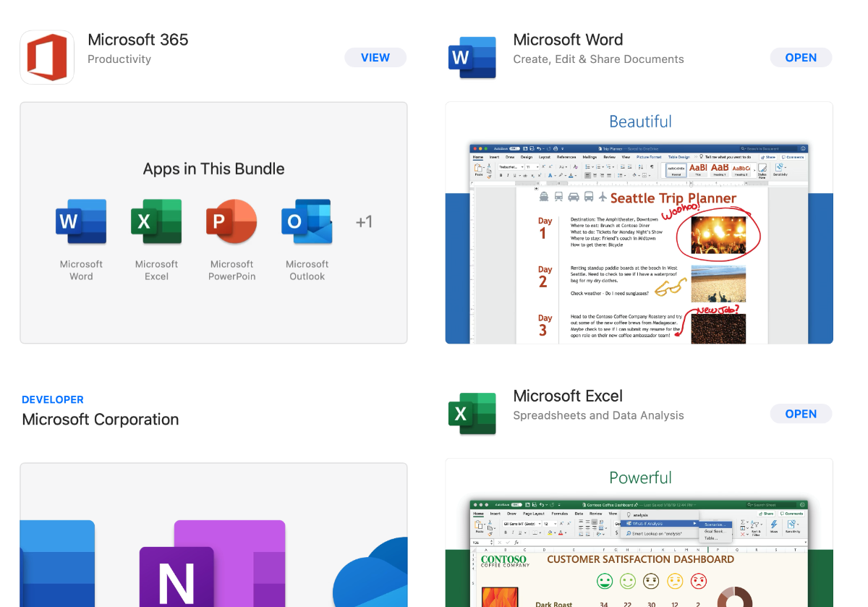Click the Microsoft Excel icon beside the OPEN button

coord(472,414)
